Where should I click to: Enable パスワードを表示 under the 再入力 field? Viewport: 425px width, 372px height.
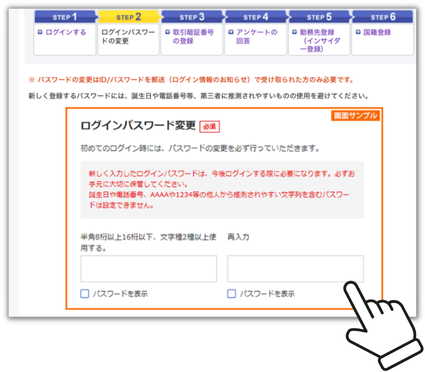tap(232, 294)
